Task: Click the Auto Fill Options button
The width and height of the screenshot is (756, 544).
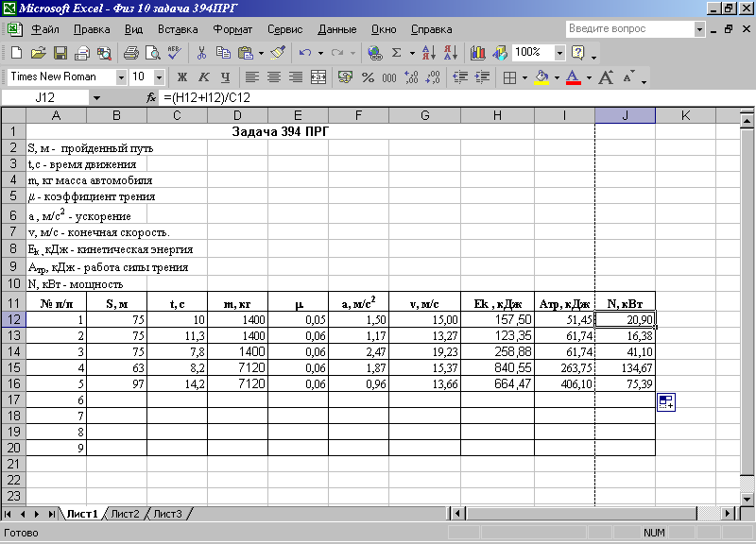Action: coord(666,403)
